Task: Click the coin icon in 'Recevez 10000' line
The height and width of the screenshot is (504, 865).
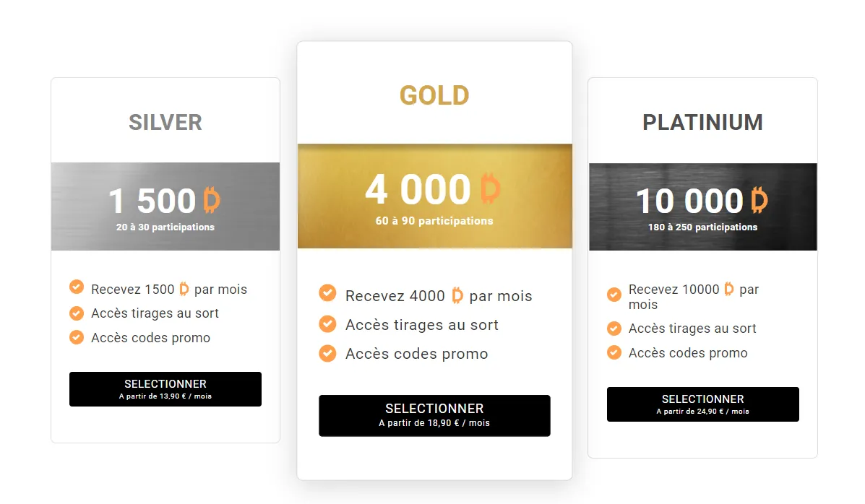Action: 729,289
